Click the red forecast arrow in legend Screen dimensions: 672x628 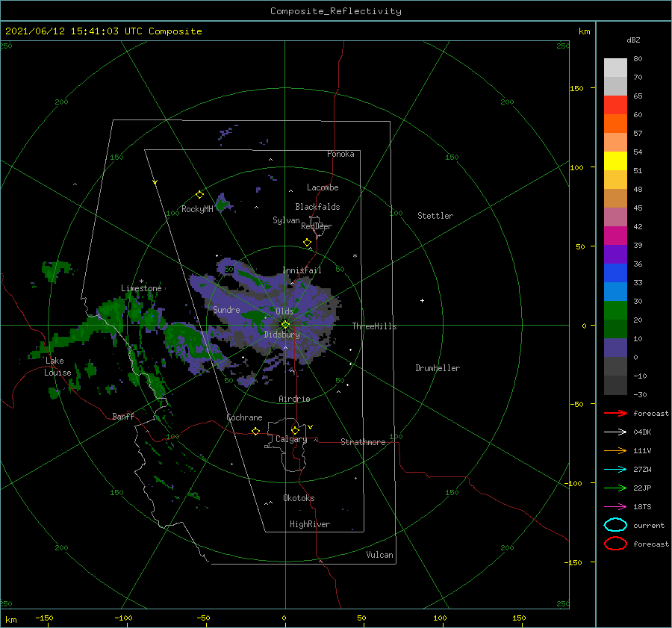pos(615,413)
